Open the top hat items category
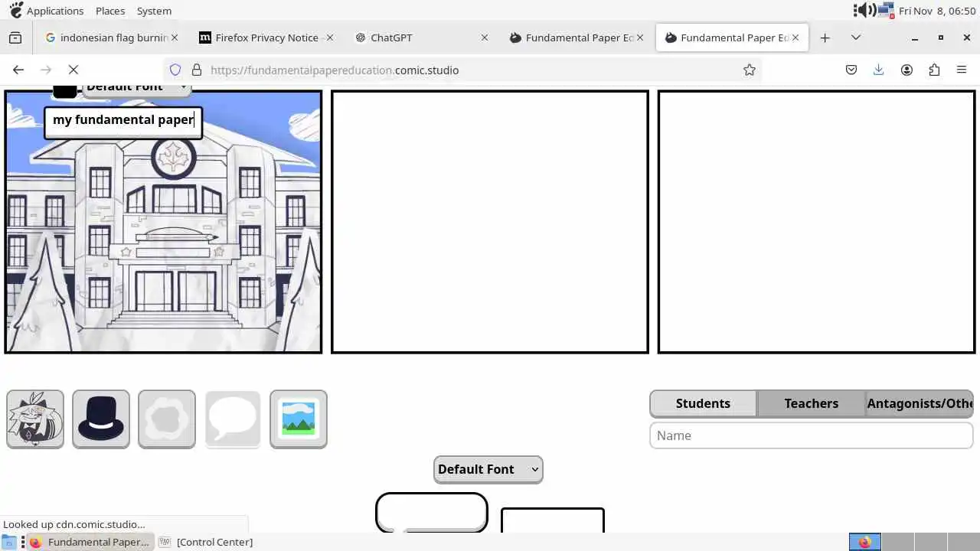 point(101,419)
